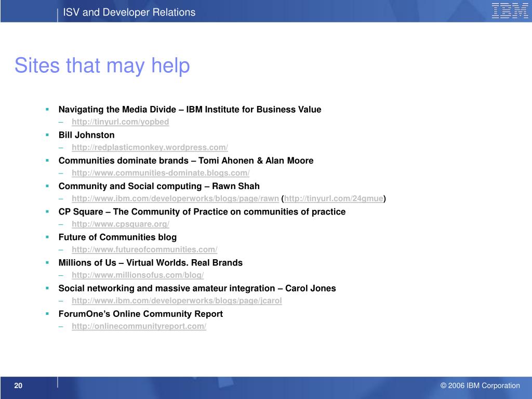Image resolution: width=532 pixels, height=399 pixels.
Task: Open redplasticmonkey.wordpress.com link
Action: click(x=150, y=147)
